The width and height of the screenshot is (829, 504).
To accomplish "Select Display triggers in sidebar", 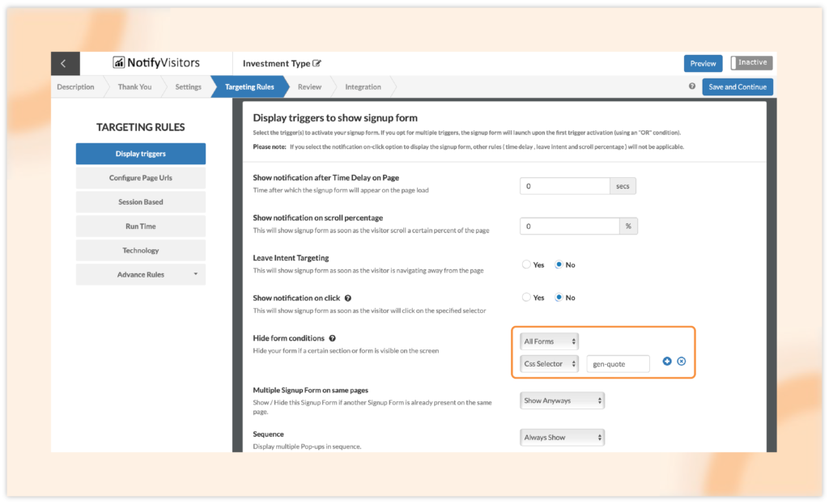I will tap(141, 154).
